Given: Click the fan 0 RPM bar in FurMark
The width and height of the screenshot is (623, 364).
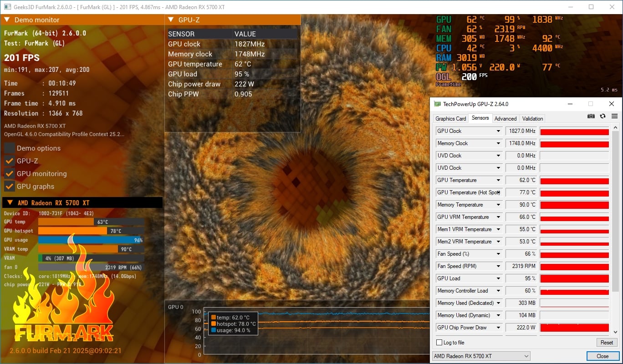Looking at the screenshot, I should [91, 267].
